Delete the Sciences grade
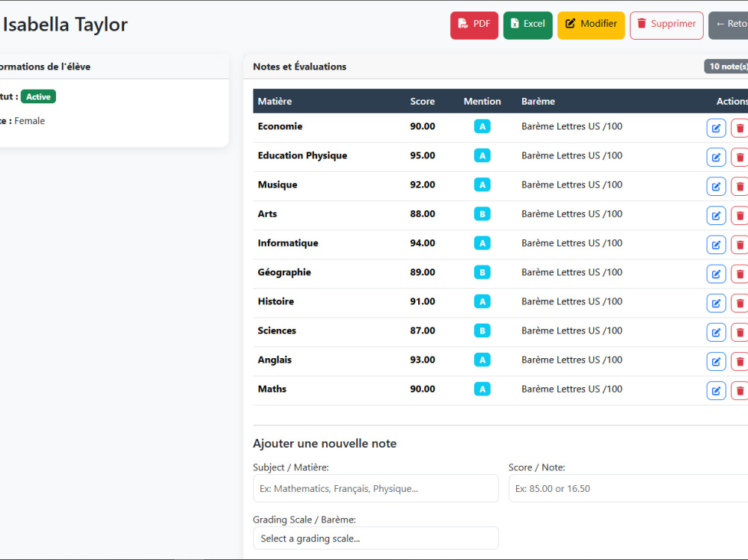The image size is (748, 560). point(740,332)
